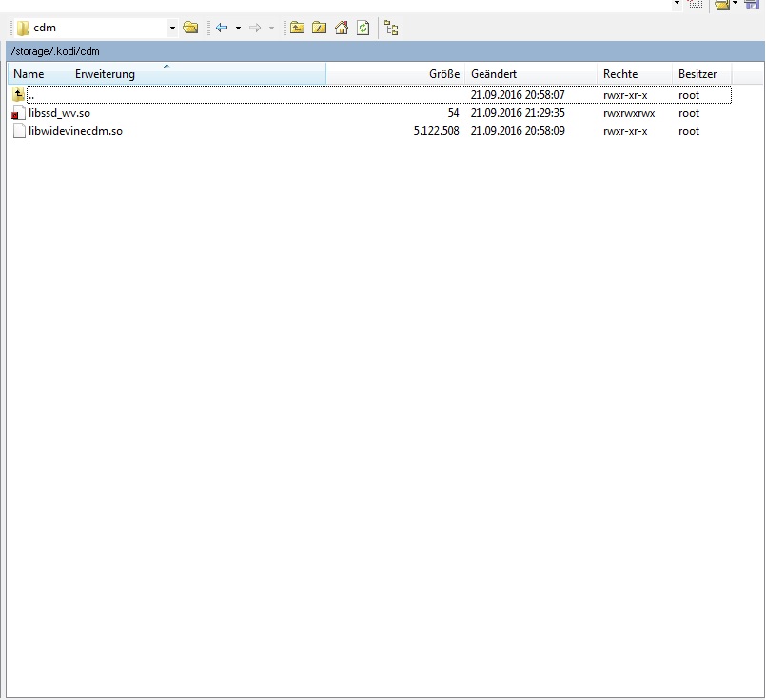Select the root owner of libssd_wv.so
Image resolution: width=766 pixels, height=700 pixels.
[689, 114]
